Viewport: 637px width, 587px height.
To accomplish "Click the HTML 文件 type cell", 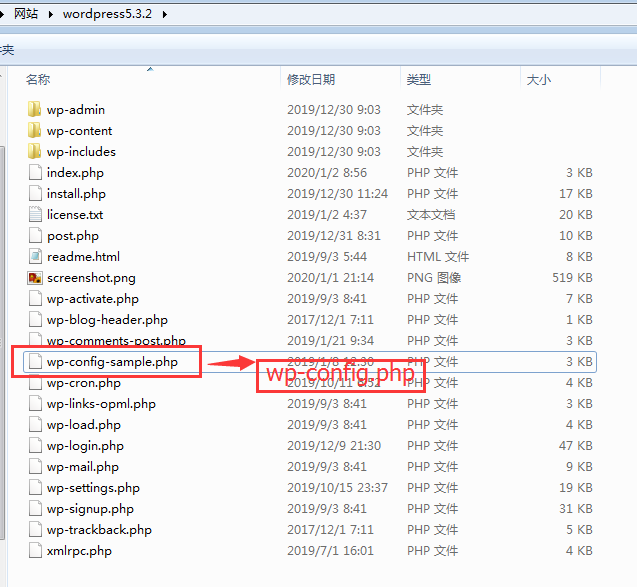I will (438, 257).
